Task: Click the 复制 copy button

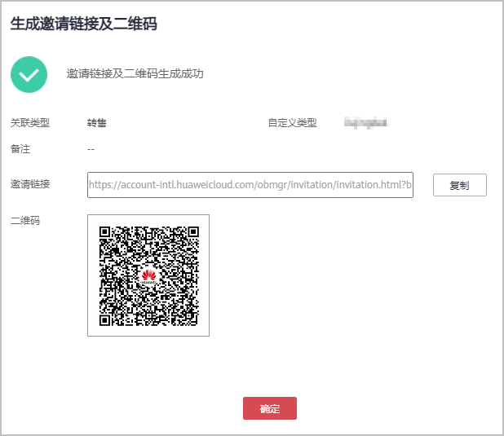Action: click(460, 185)
